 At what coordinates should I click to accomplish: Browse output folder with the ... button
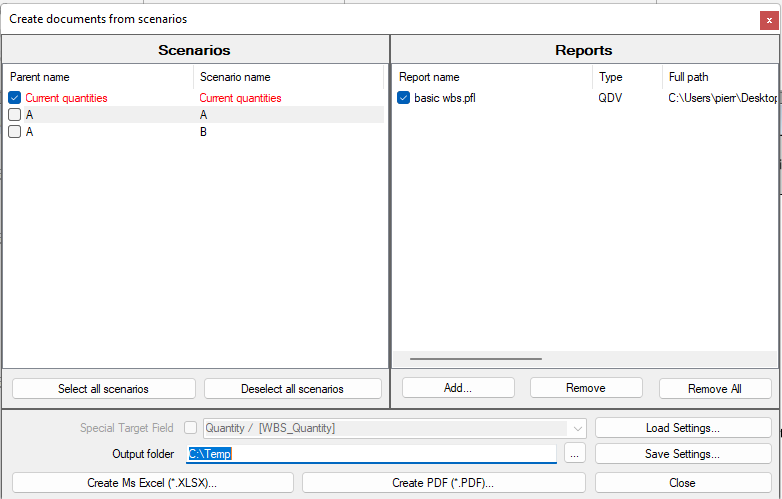pyautogui.click(x=573, y=454)
